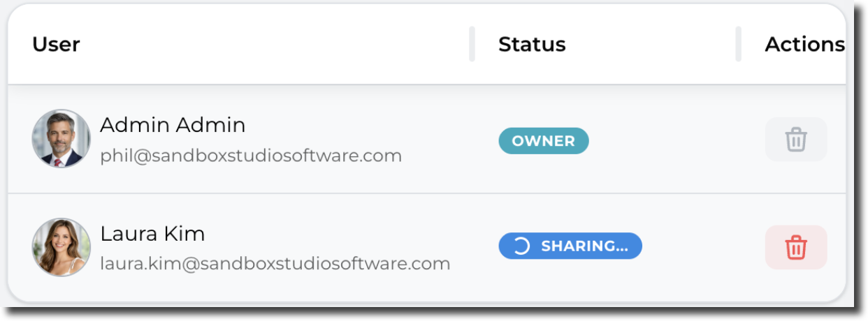Sort by the Status column header

pyautogui.click(x=532, y=45)
